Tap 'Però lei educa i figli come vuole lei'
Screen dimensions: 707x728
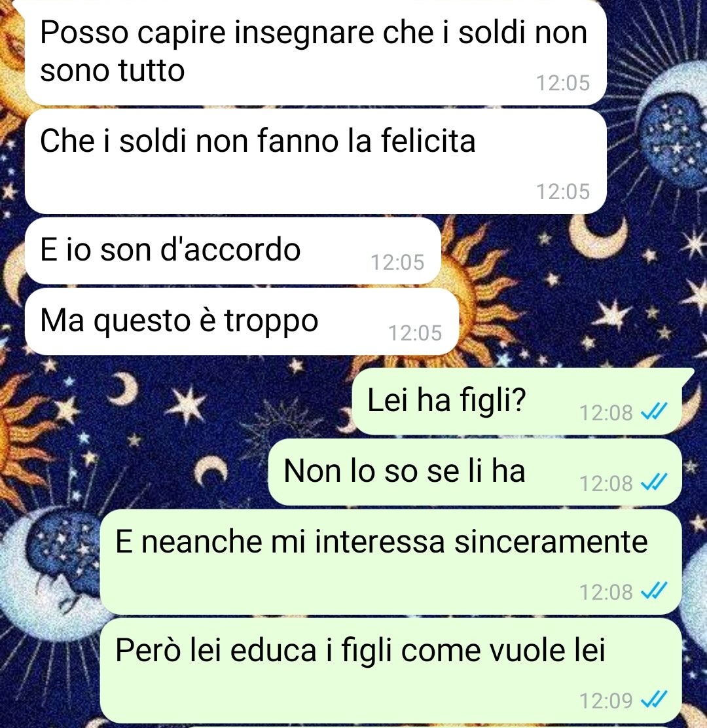point(391,670)
